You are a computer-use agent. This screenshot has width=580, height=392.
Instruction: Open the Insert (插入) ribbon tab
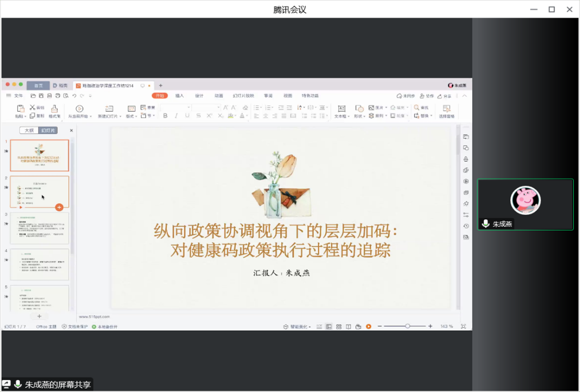[x=180, y=96]
